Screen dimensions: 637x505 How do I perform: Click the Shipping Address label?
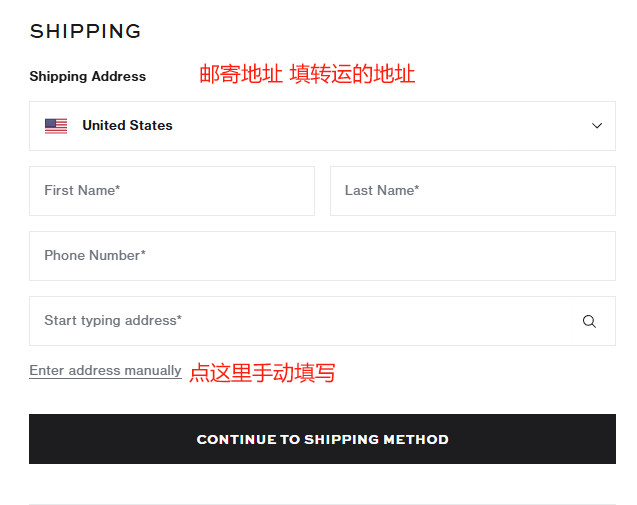click(x=88, y=76)
